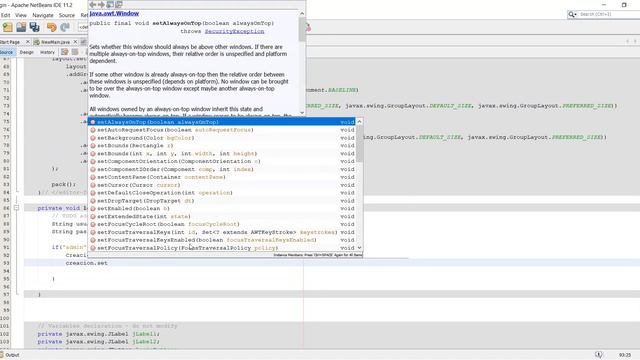Select setExtendedState(int state) completion
This screenshot has width=640, height=360.
tap(222, 216)
